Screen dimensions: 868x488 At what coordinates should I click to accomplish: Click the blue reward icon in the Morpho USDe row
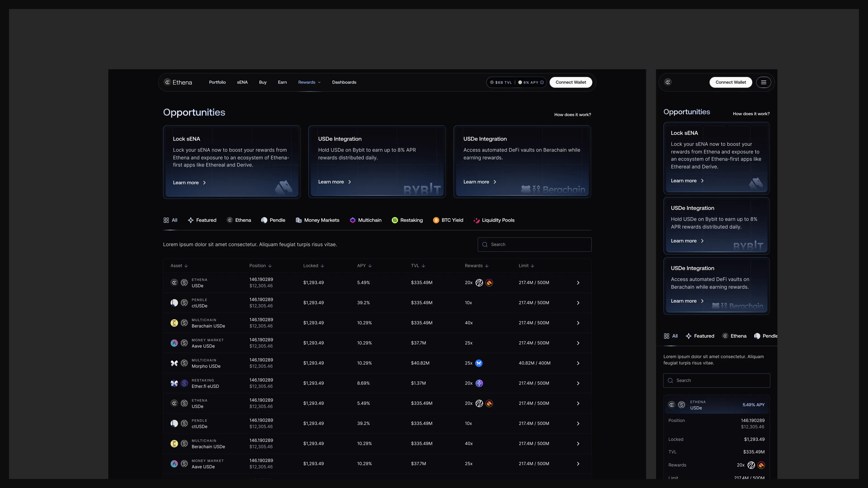click(x=479, y=363)
